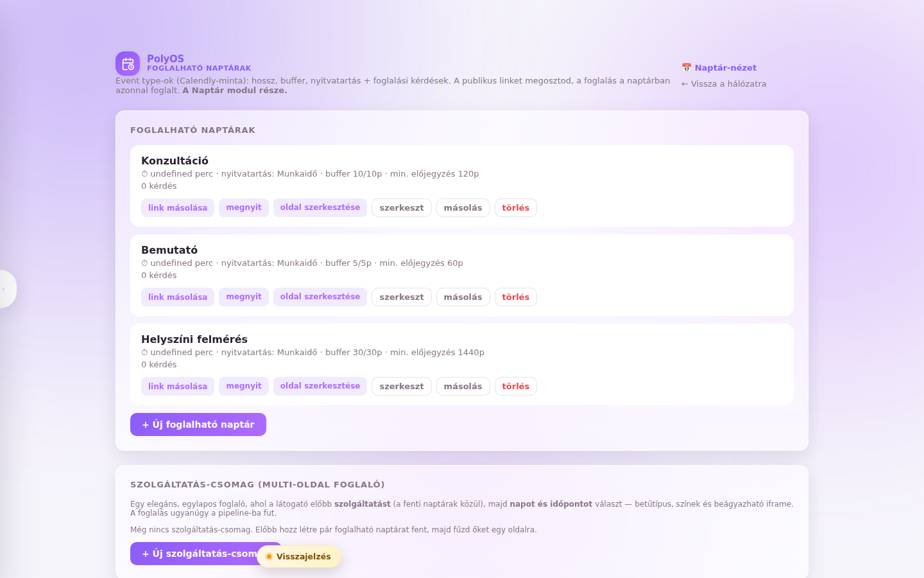Click oldal szerkesztése for Konzultáció
The image size is (924, 578).
coord(320,207)
